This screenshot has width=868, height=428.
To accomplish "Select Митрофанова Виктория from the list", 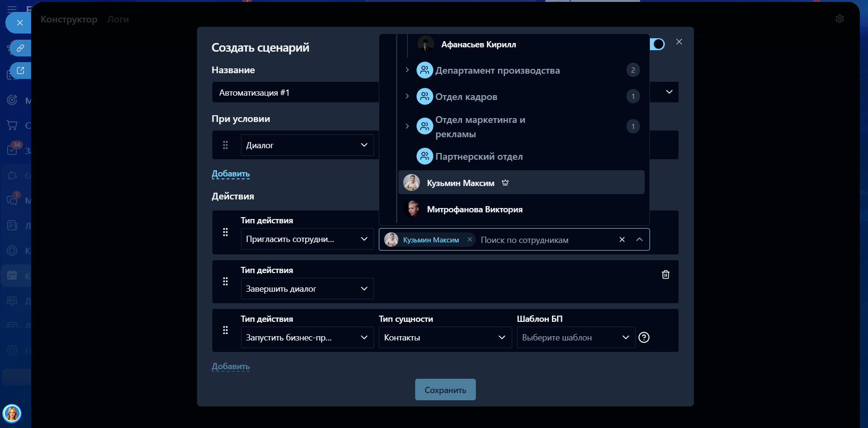I will point(474,209).
